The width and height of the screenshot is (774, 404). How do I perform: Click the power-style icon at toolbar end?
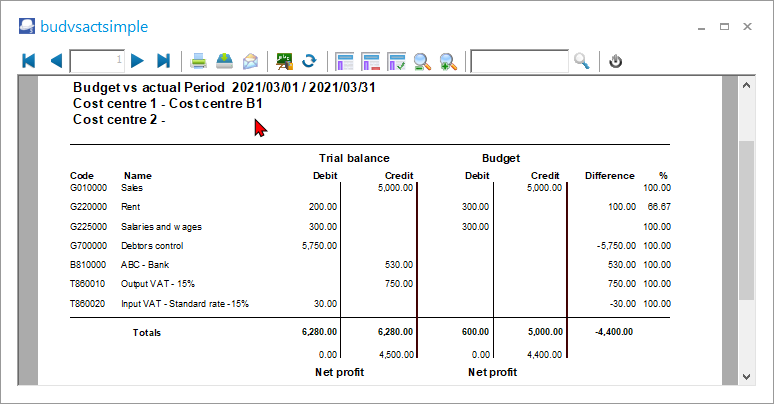point(616,61)
